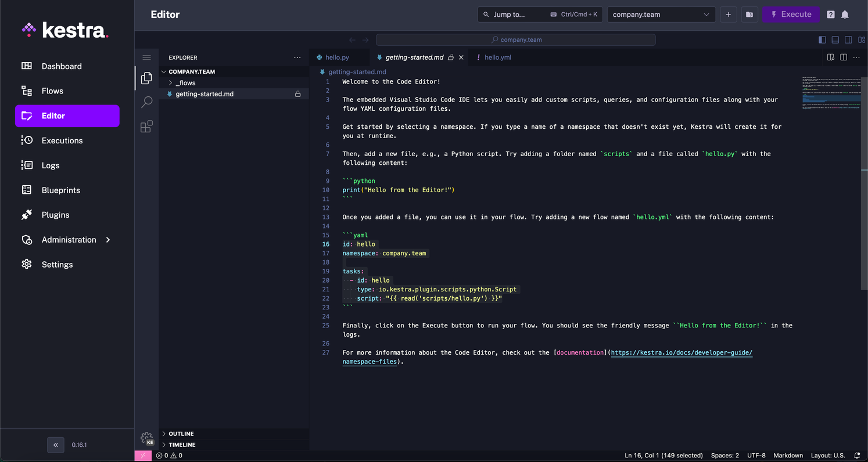The width and height of the screenshot is (868, 462).
Task: Click Layout: U.S. in status bar
Action: 828,456
